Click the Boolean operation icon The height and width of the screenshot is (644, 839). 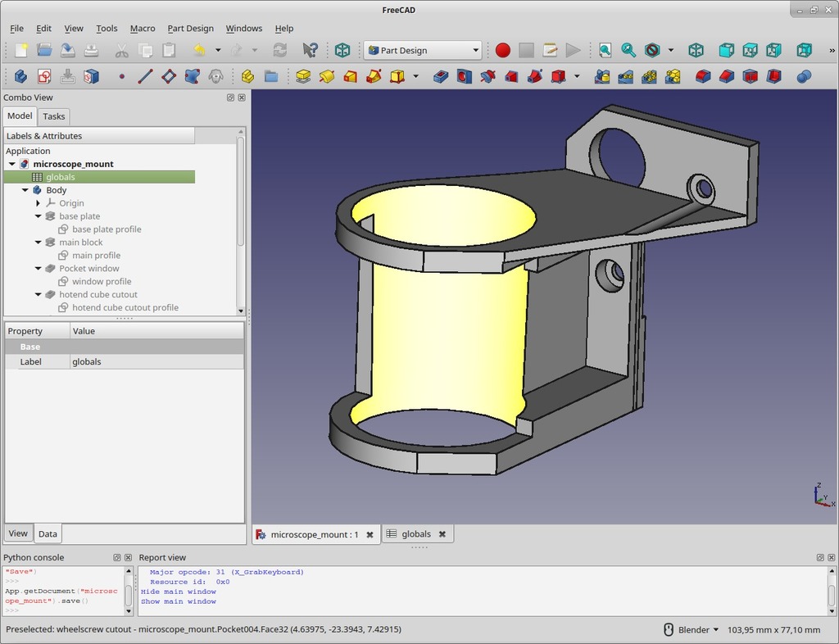[804, 76]
